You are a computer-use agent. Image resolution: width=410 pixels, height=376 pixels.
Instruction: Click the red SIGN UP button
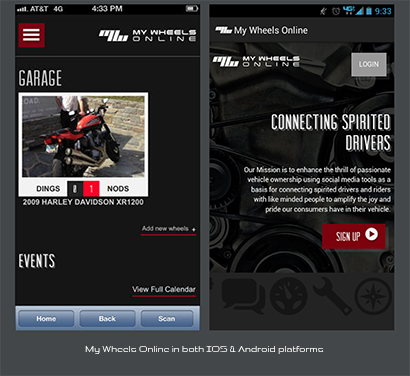point(354,236)
